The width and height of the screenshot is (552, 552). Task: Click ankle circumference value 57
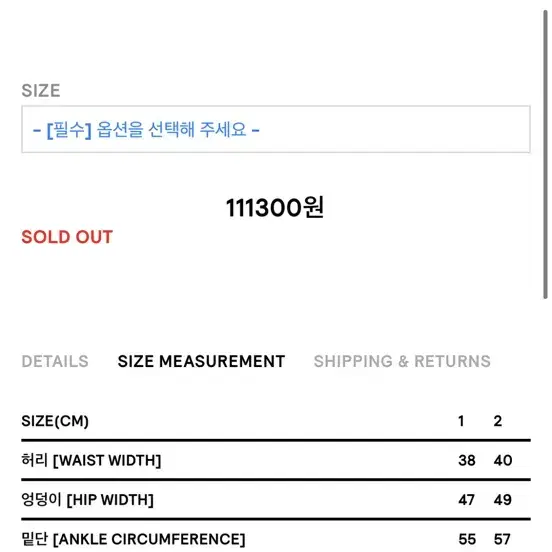click(502, 539)
